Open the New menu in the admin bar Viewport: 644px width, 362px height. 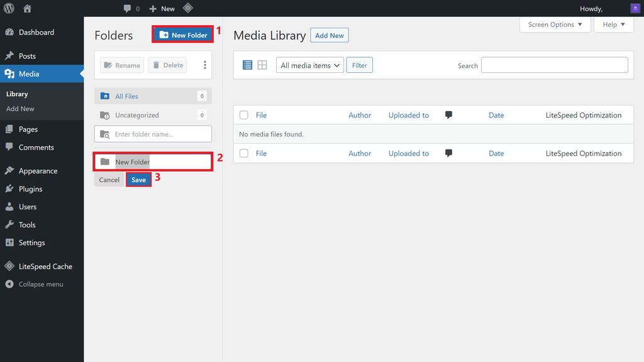(x=161, y=8)
